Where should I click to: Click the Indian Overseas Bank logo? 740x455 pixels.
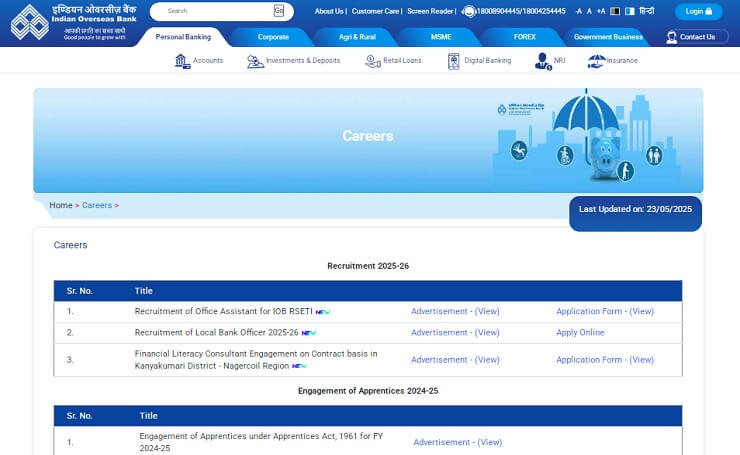[73, 22]
